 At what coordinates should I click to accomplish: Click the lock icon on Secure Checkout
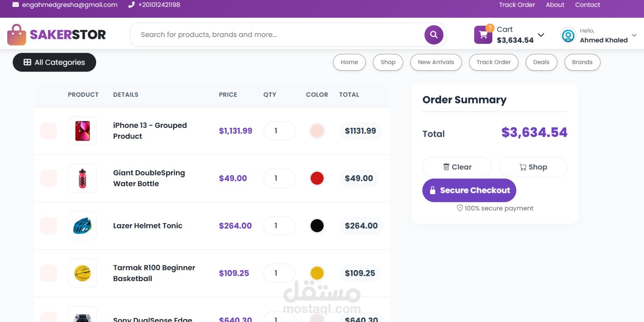pyautogui.click(x=432, y=191)
